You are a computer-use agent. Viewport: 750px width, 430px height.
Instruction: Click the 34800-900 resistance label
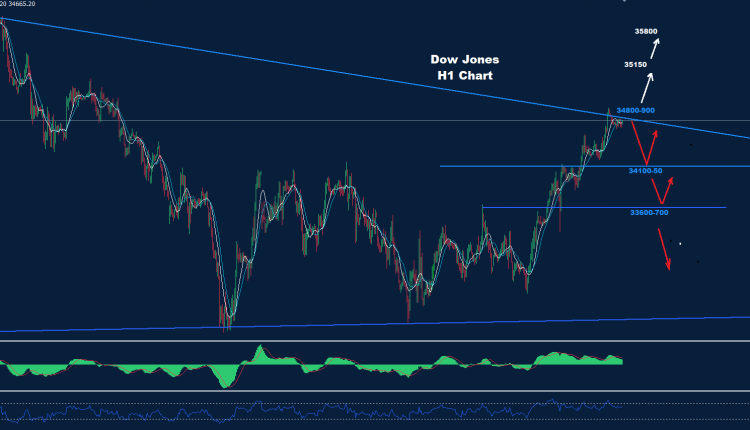pyautogui.click(x=635, y=110)
